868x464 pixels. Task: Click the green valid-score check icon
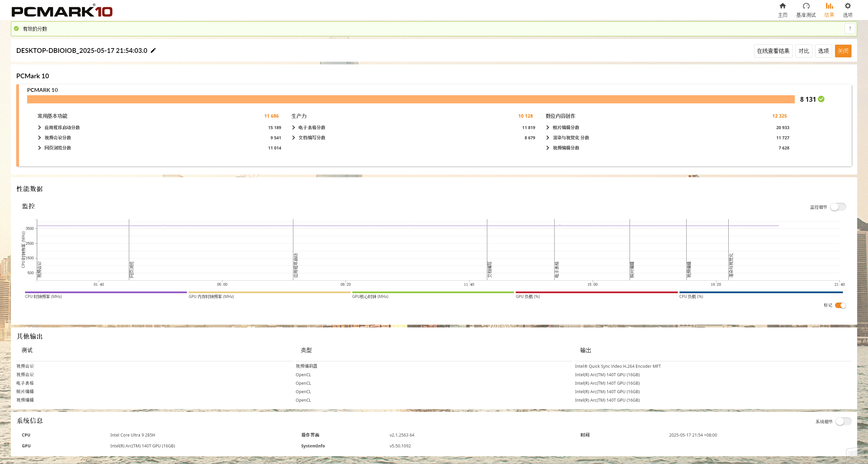pos(16,29)
